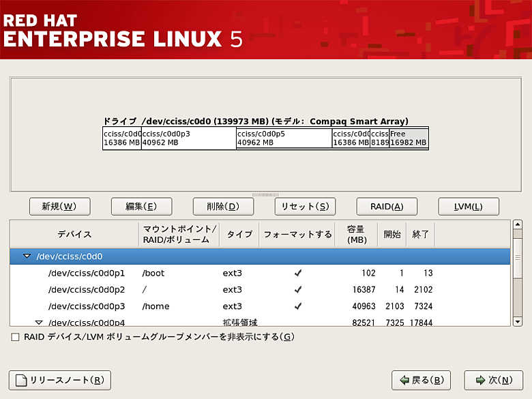Select the 8189 MB partition block
This screenshot has height=399, width=532.
[379, 138]
